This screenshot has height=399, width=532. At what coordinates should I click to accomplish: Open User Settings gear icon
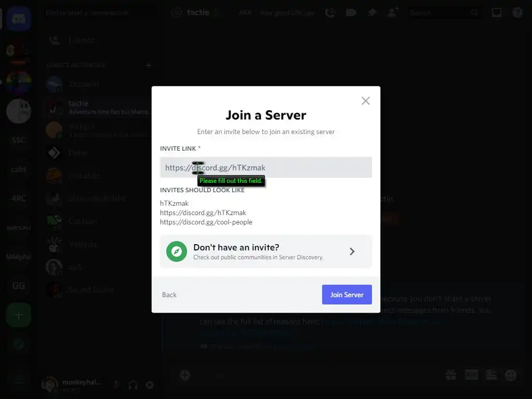point(150,385)
